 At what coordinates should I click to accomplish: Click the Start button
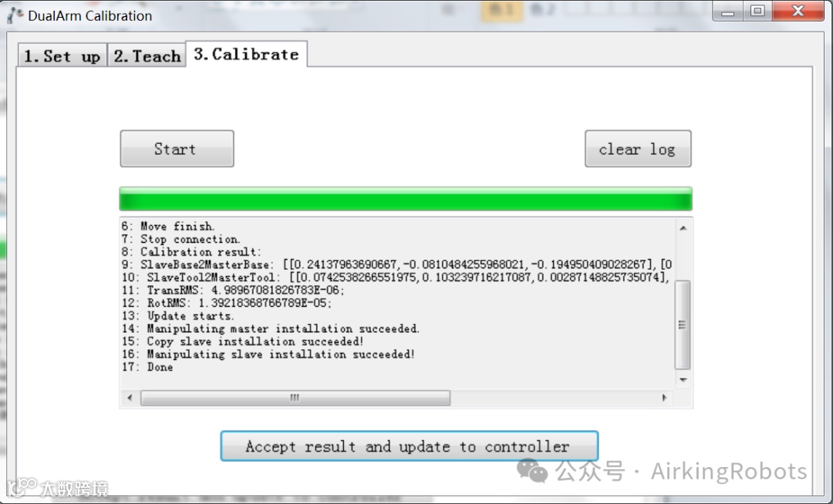pos(177,149)
